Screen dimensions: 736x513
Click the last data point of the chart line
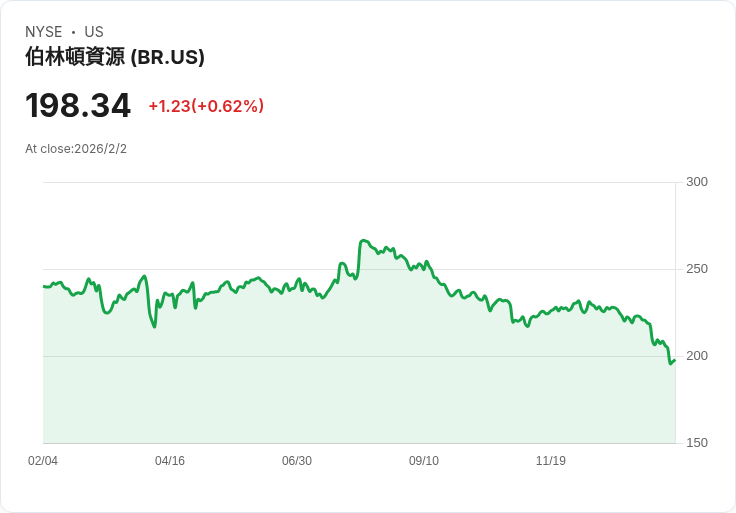point(675,360)
